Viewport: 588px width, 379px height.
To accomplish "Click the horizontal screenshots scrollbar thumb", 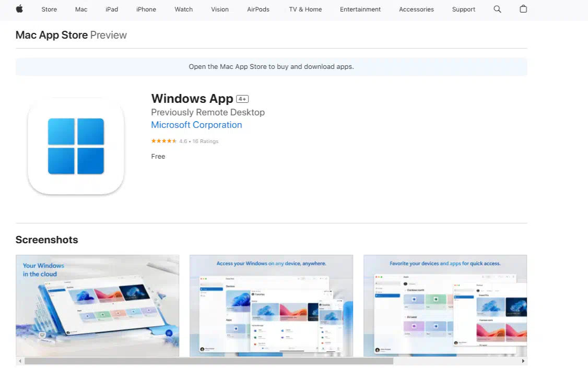I will click(209, 361).
